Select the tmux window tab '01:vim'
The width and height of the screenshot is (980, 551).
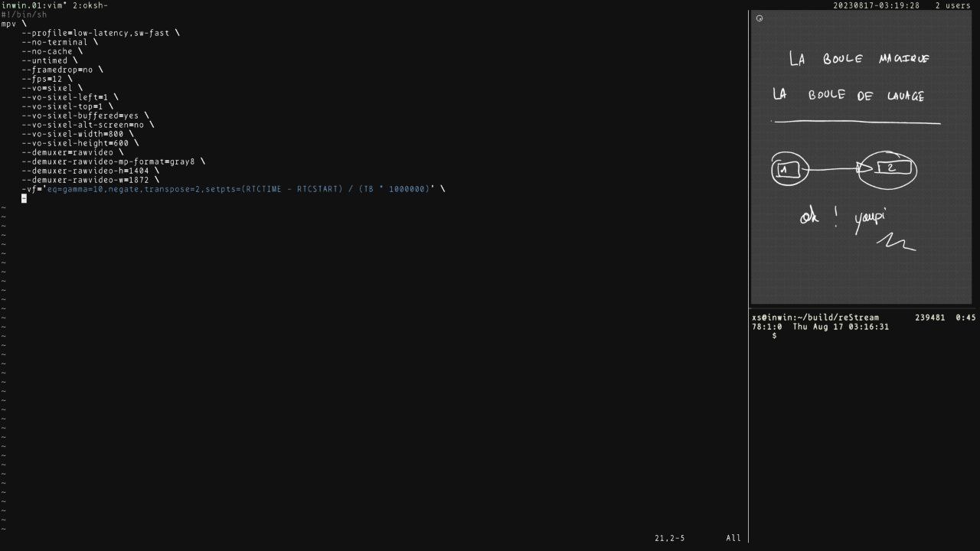pyautogui.click(x=47, y=5)
